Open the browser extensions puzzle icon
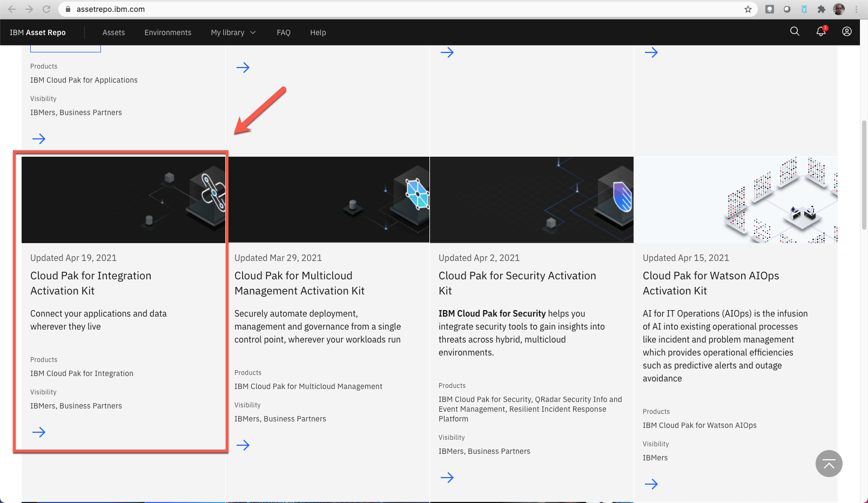The height and width of the screenshot is (503, 868). click(x=822, y=9)
